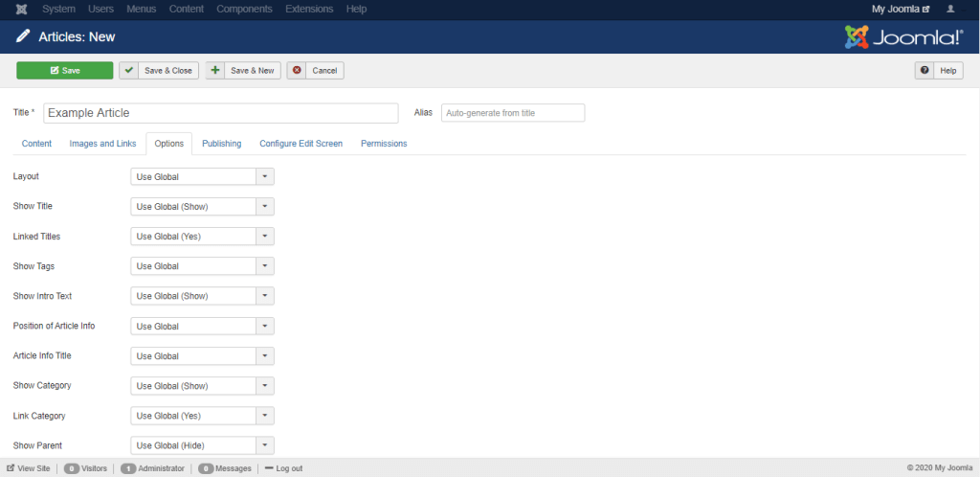
Task: Click the Save & New button label
Action: tap(253, 71)
